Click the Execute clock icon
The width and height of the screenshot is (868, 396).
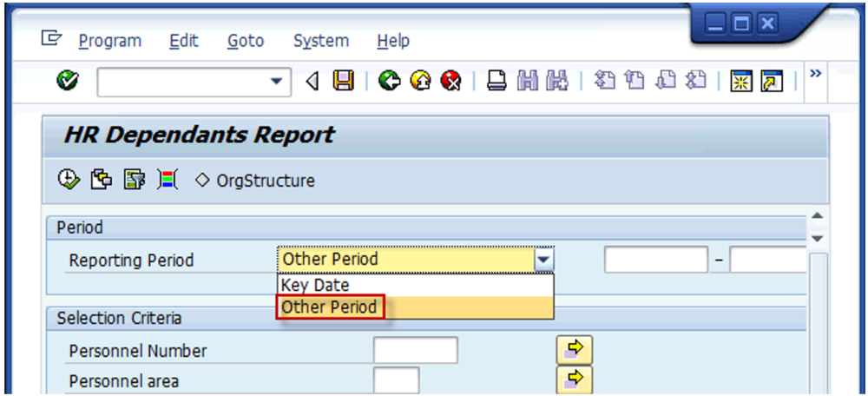click(67, 181)
